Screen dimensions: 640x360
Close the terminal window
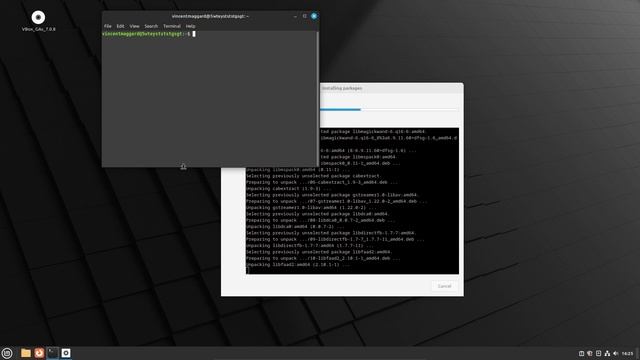point(314,16)
